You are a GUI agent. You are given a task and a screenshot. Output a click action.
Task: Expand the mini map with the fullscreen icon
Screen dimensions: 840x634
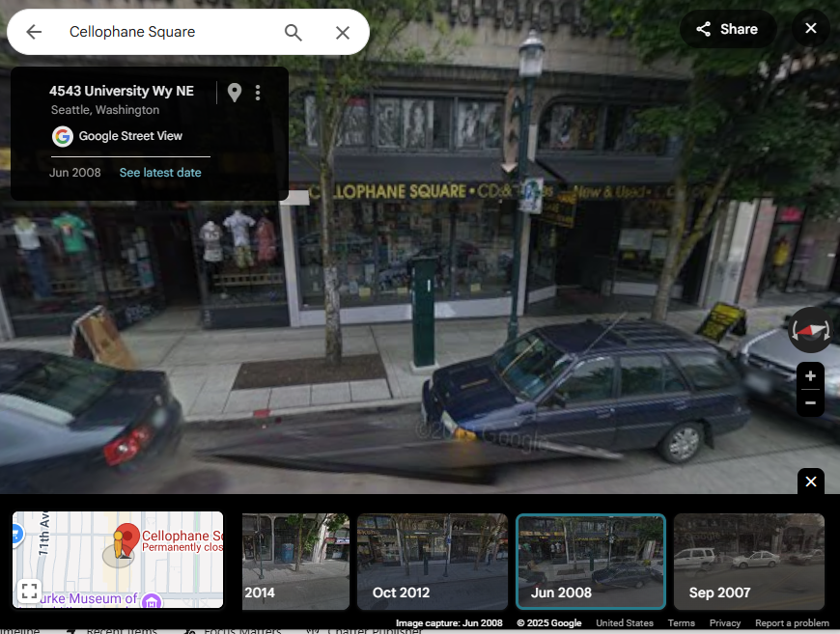29,592
